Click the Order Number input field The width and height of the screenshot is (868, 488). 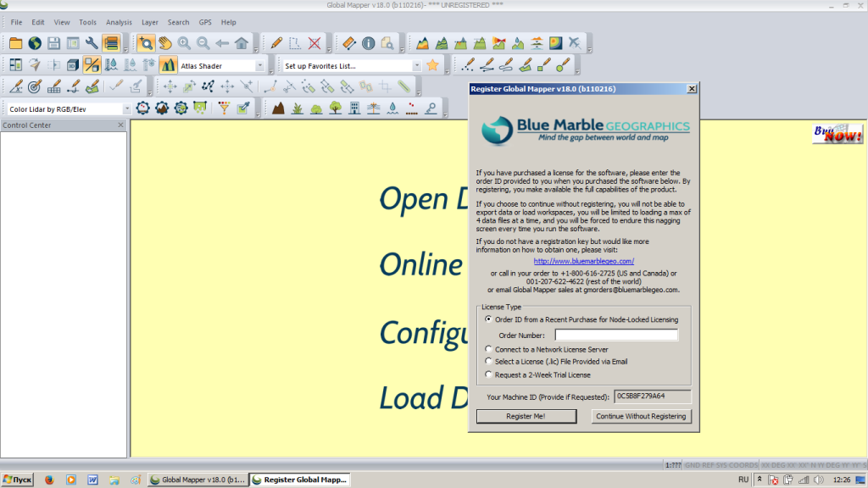616,335
